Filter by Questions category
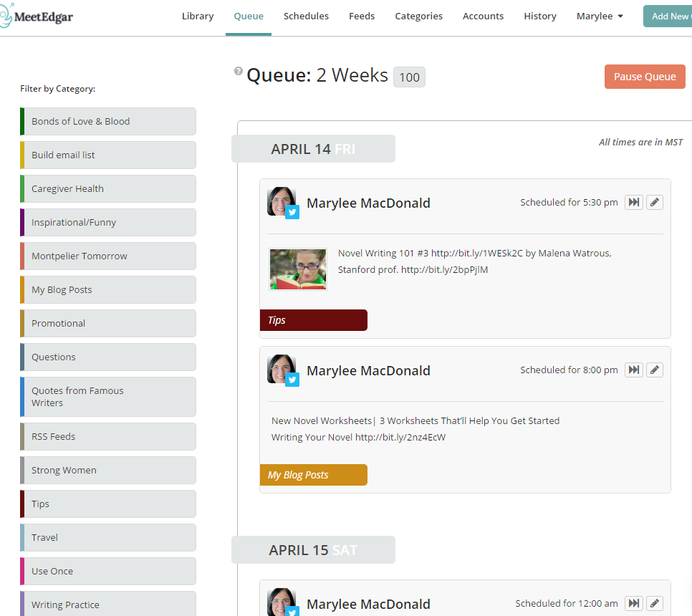This screenshot has width=692, height=616. (x=108, y=357)
